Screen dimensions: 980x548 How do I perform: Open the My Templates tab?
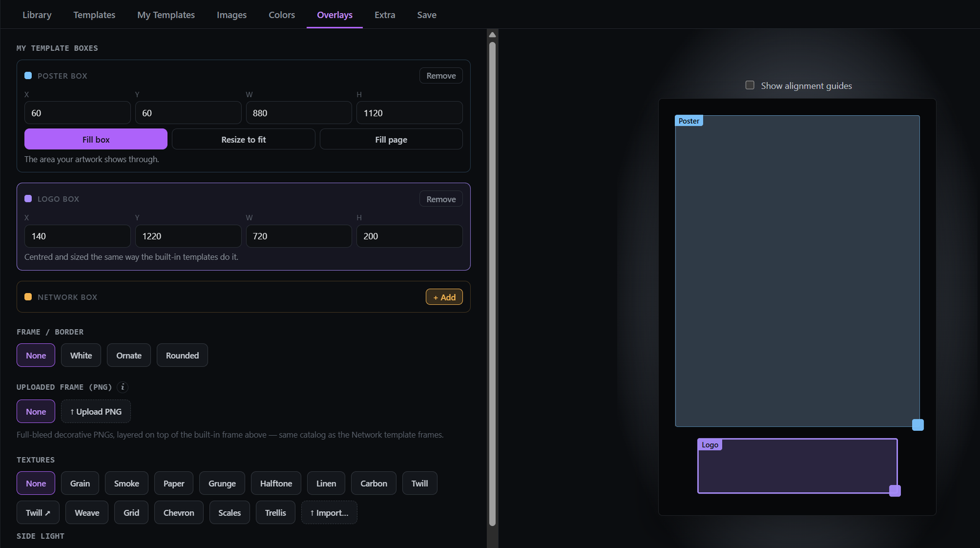pyautogui.click(x=166, y=15)
